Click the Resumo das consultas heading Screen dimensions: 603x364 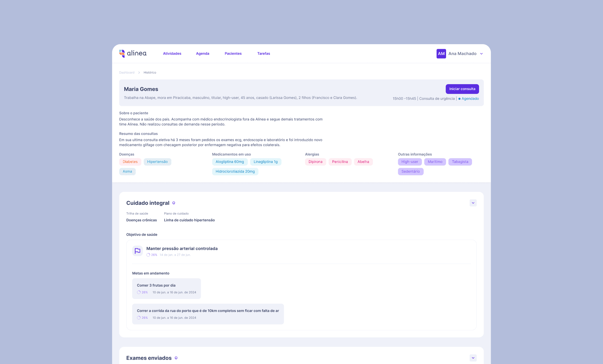(138, 134)
